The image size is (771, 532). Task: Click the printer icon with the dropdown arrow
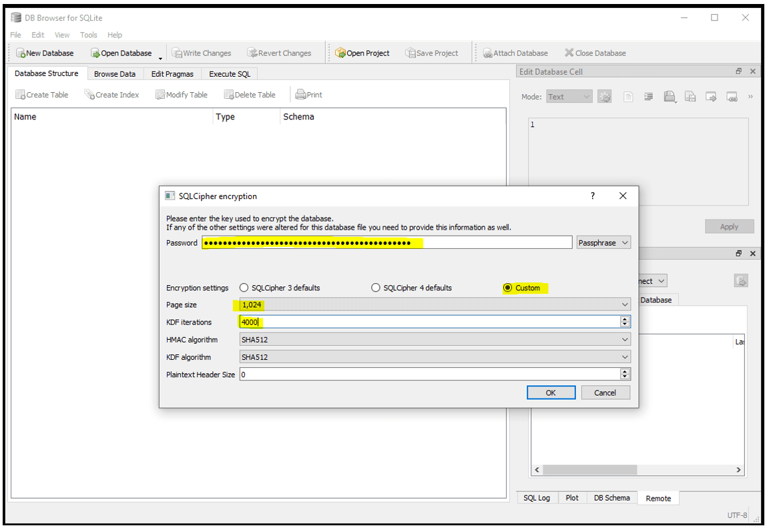pyautogui.click(x=670, y=97)
